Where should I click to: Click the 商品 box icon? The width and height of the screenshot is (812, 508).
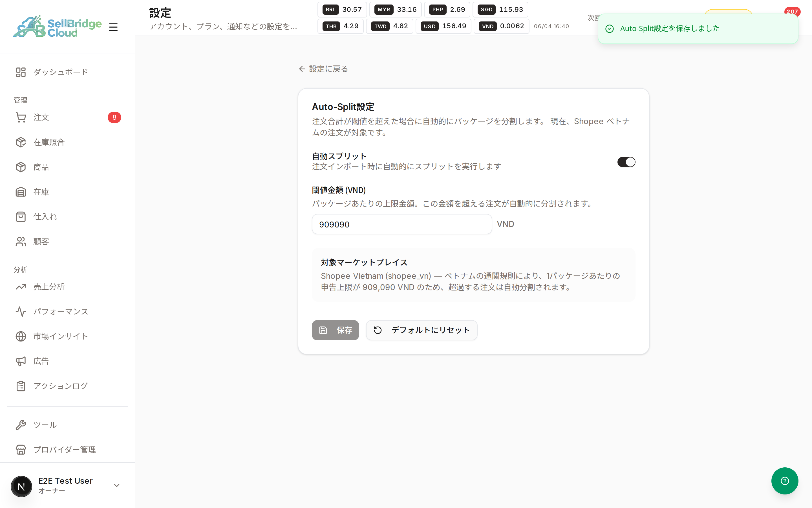coord(21,167)
